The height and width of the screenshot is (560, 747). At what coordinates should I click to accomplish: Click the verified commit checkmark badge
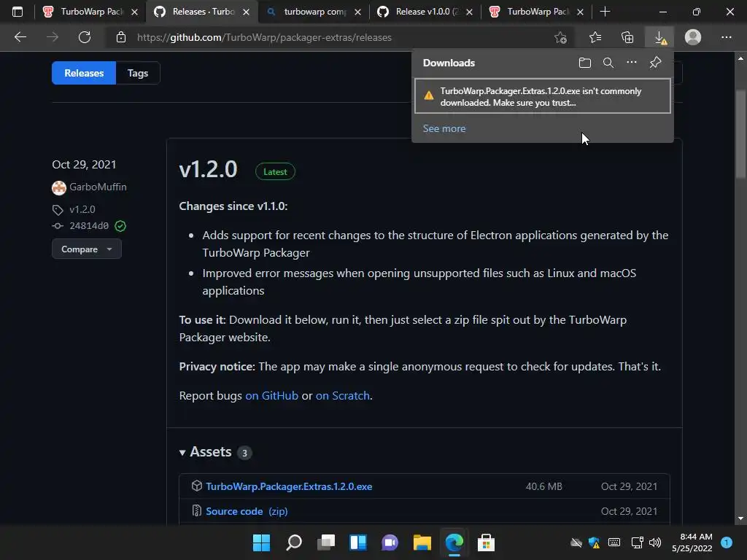point(120,226)
